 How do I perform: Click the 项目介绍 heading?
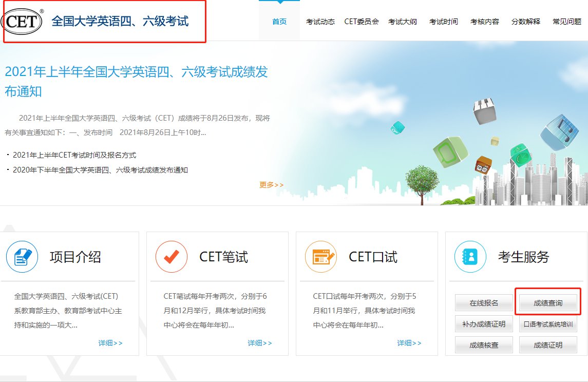75,257
